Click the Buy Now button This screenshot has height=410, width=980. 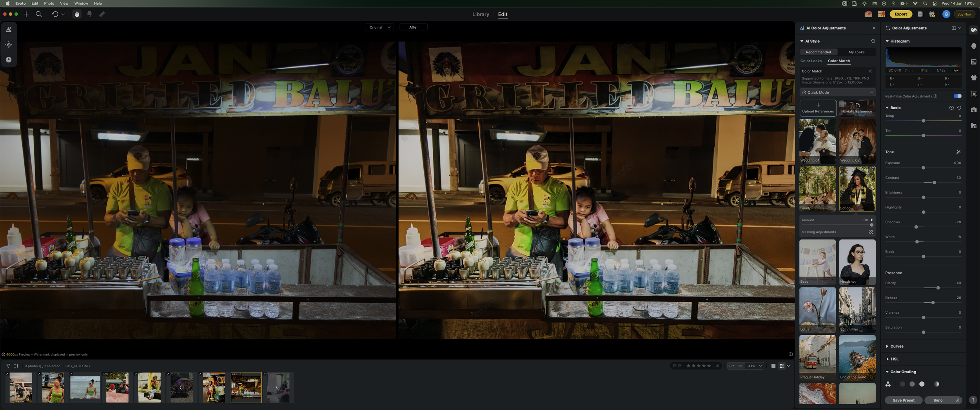point(964,14)
